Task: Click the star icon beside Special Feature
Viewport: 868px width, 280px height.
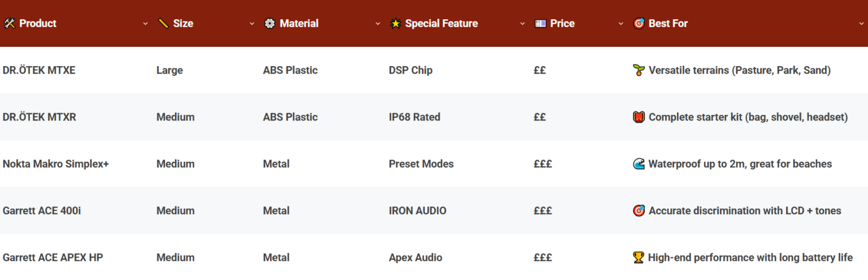Action: coord(396,24)
